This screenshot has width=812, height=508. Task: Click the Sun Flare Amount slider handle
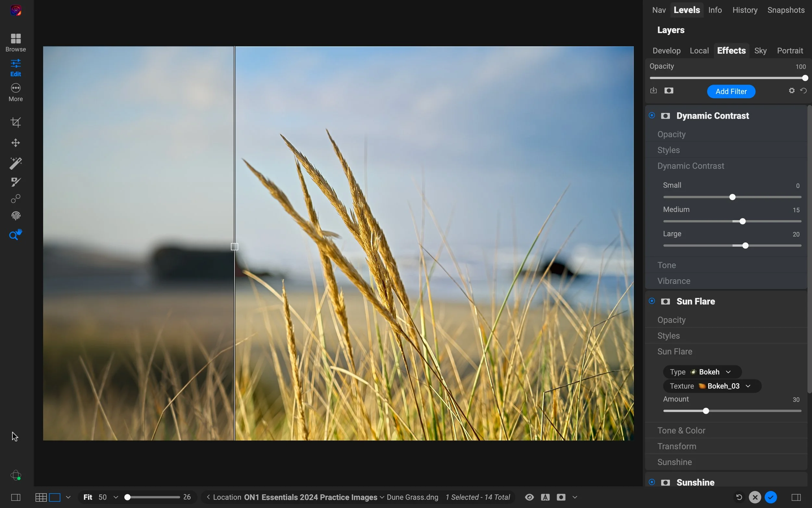pyautogui.click(x=706, y=410)
